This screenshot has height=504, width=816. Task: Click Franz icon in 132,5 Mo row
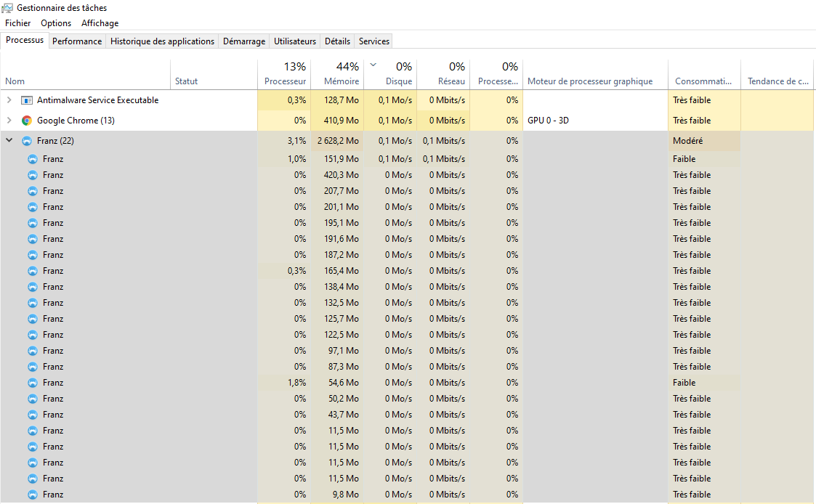(x=32, y=303)
